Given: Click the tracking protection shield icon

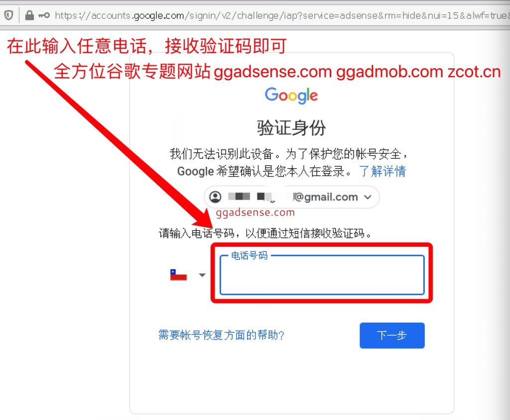Looking at the screenshot, I should pos(8,15).
